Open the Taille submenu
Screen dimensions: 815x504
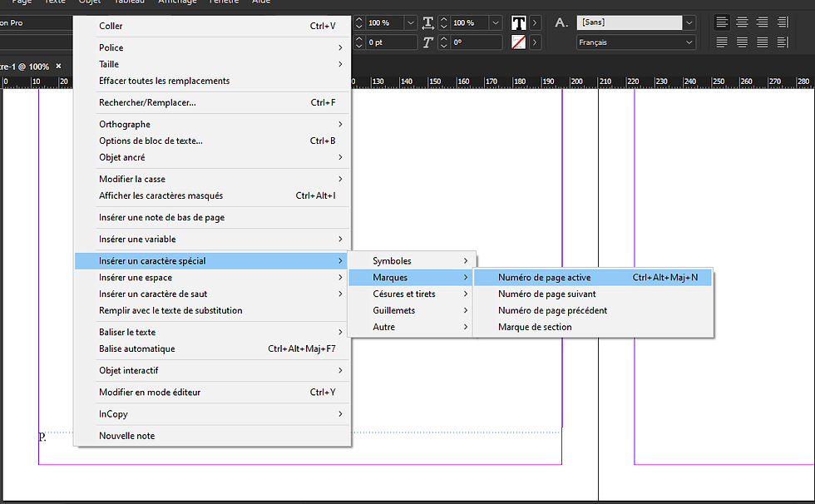(213, 64)
